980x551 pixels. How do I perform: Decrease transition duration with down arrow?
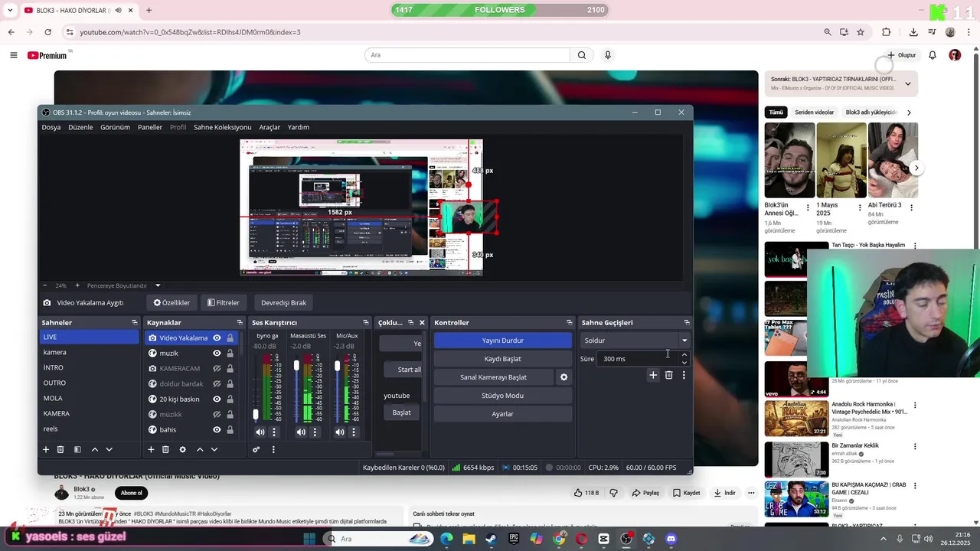[x=684, y=362]
